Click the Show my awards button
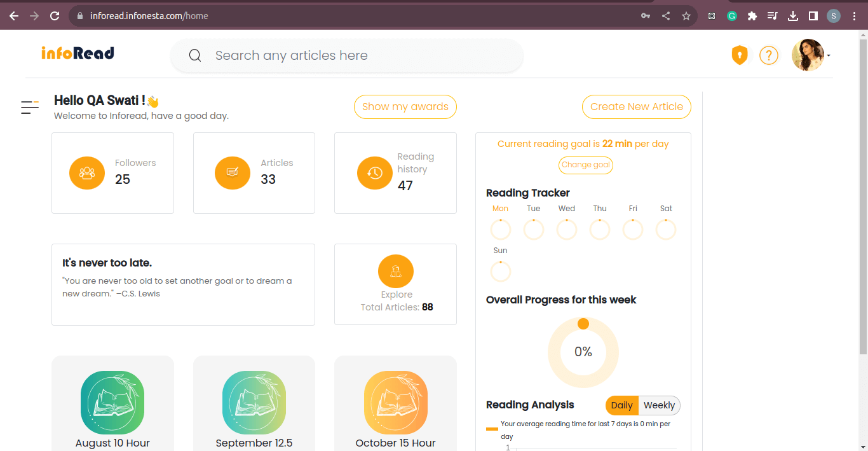This screenshot has width=868, height=451. pyautogui.click(x=405, y=107)
